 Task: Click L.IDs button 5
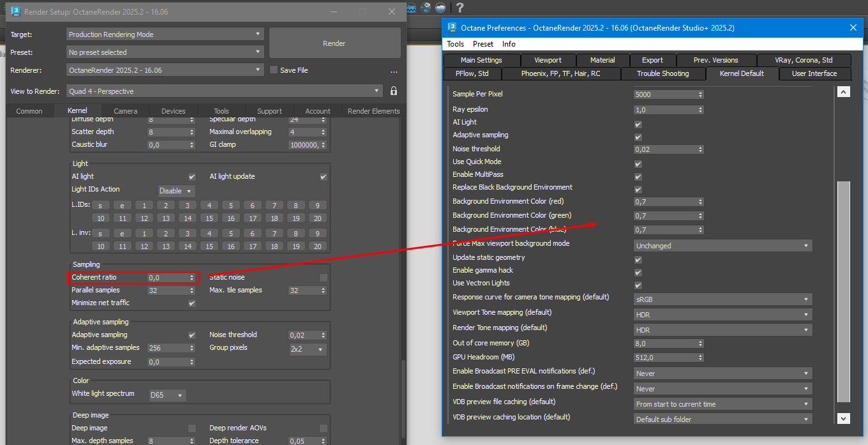[230, 206]
